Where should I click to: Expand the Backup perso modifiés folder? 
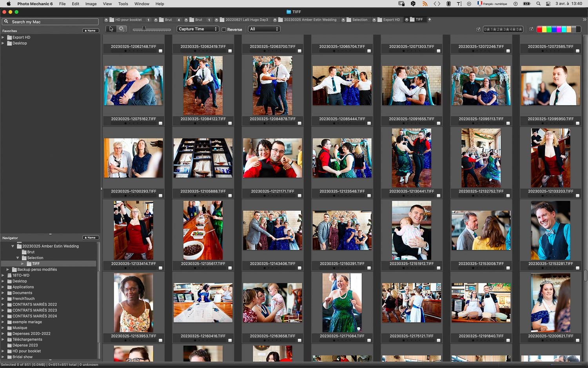(x=8, y=270)
